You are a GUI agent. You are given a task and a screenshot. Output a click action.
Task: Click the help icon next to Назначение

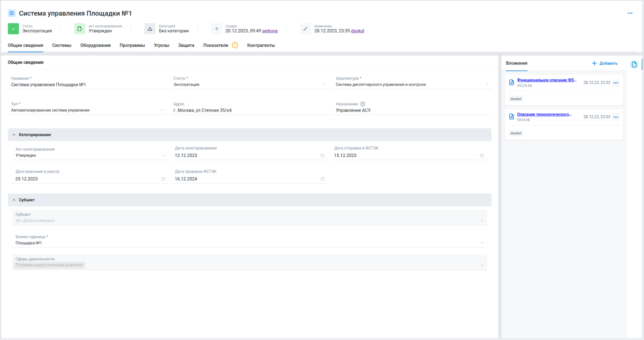pos(363,104)
